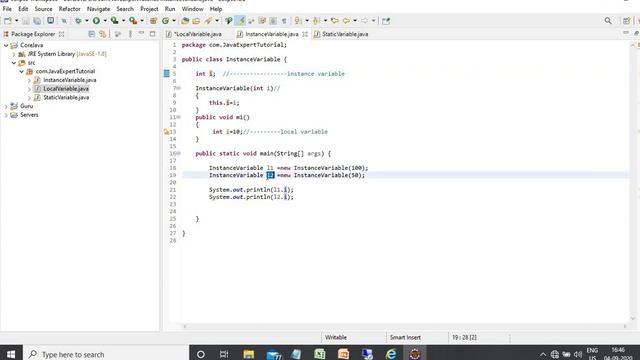640x360 pixels.
Task: Open the New wizard dropdown arrow
Action: (16, 21)
